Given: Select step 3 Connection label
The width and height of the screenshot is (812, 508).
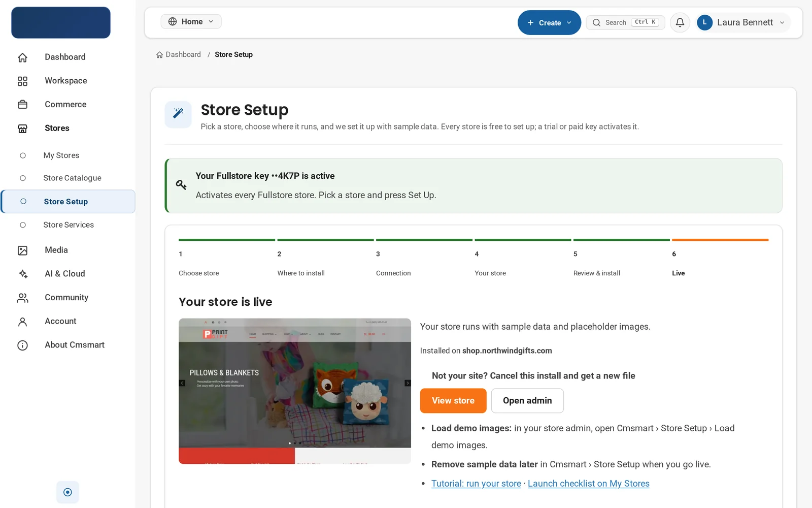Looking at the screenshot, I should pyautogui.click(x=393, y=273).
